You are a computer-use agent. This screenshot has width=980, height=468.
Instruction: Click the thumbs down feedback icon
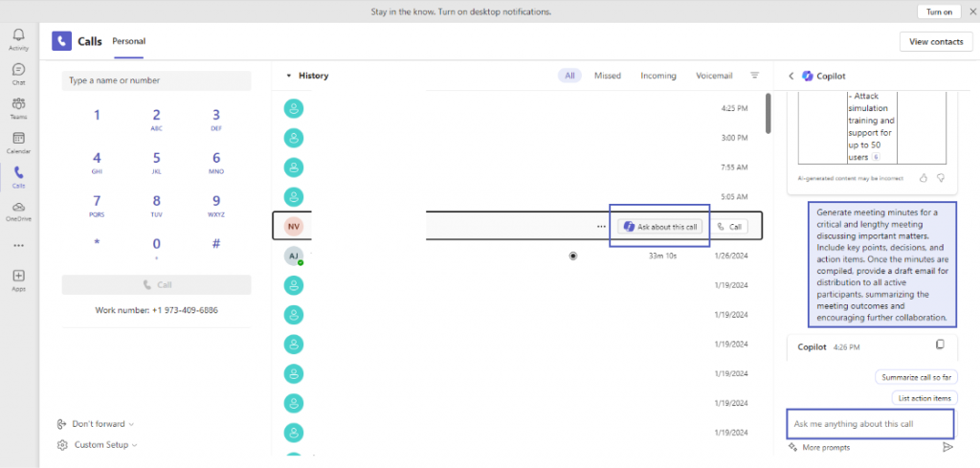coord(941,178)
